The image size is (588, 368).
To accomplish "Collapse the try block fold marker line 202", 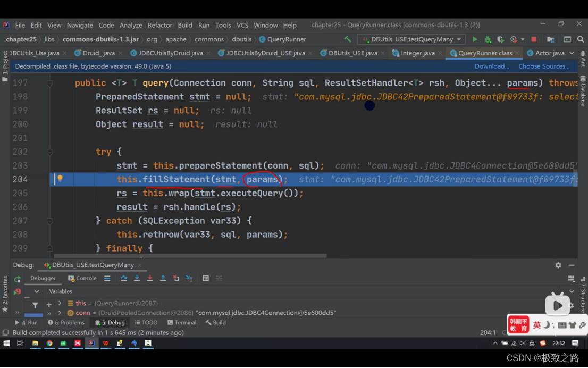I will point(50,152).
